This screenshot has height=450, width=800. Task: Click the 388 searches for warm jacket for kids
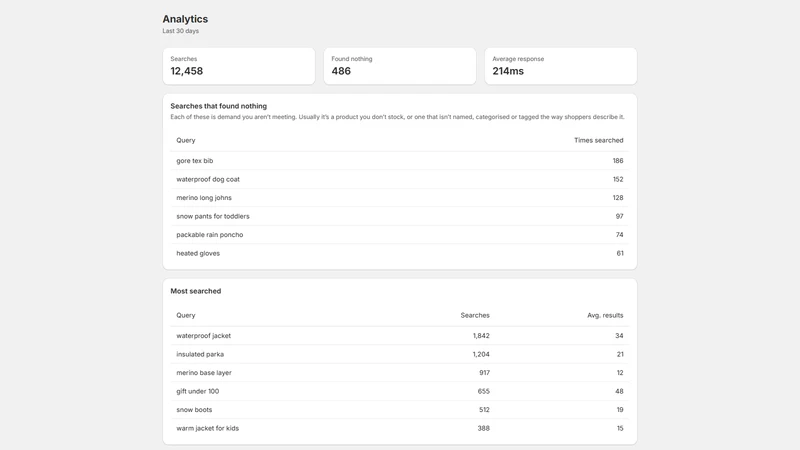(x=484, y=428)
